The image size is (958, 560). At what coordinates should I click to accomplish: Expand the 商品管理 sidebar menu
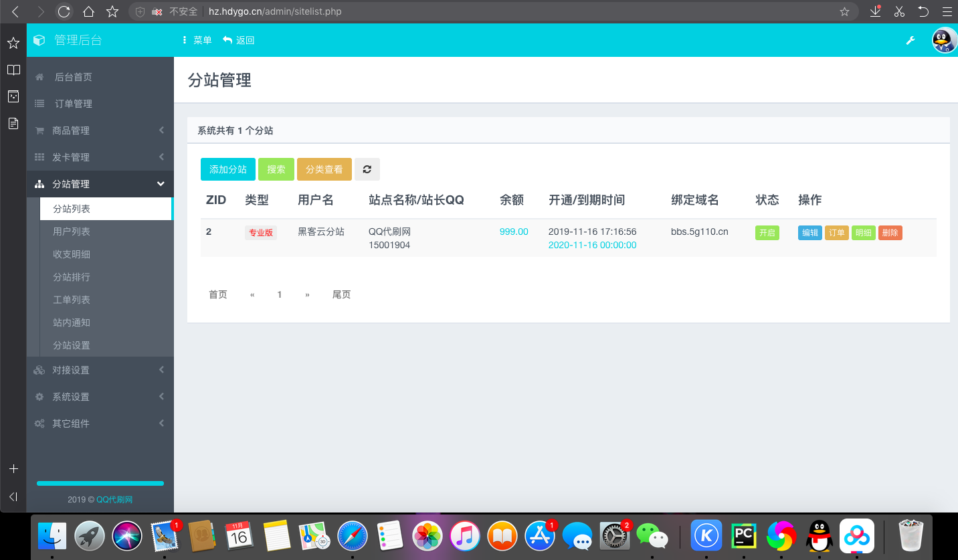pyautogui.click(x=100, y=130)
